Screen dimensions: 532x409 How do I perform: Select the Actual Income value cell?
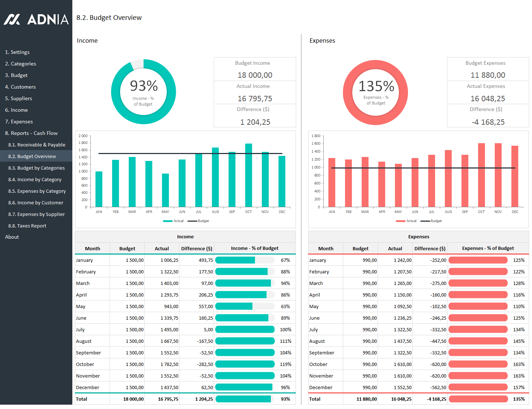(255, 98)
